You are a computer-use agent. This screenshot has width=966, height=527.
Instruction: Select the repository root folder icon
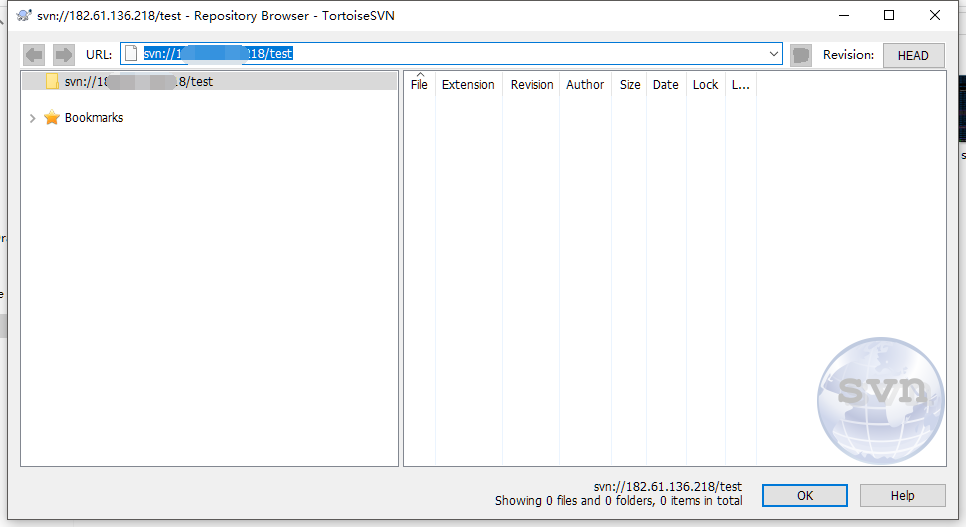pyautogui.click(x=52, y=81)
